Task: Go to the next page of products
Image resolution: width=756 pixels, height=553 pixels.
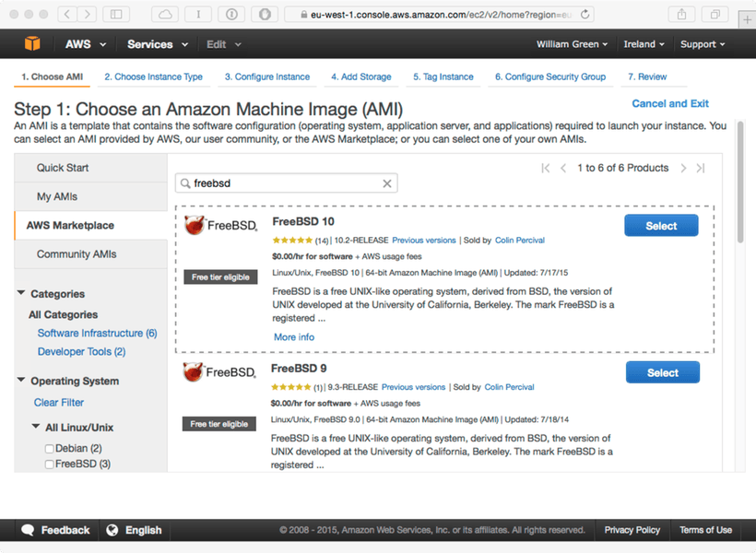Action: (683, 168)
